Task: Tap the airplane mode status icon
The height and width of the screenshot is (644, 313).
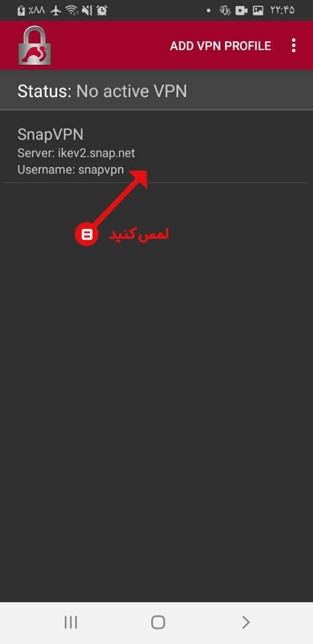Action: point(56,10)
